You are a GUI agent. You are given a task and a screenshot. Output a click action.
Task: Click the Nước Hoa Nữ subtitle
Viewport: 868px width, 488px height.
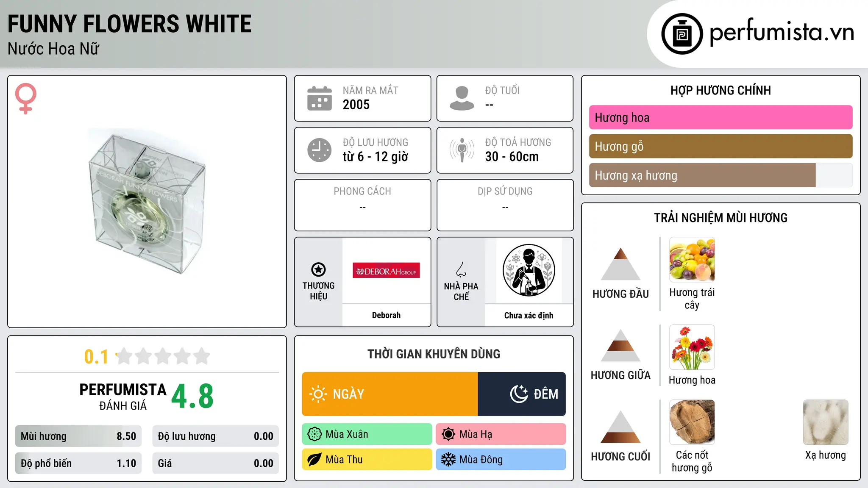53,49
